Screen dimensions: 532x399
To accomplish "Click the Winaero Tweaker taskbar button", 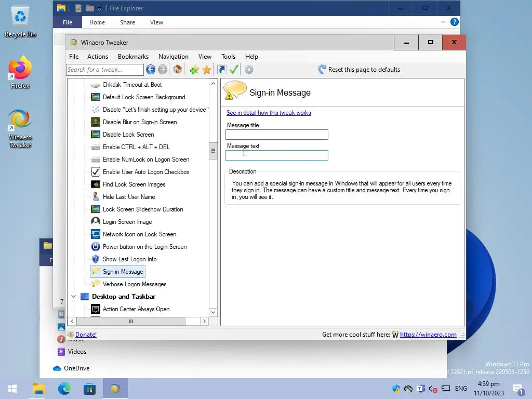I will coord(115,389).
